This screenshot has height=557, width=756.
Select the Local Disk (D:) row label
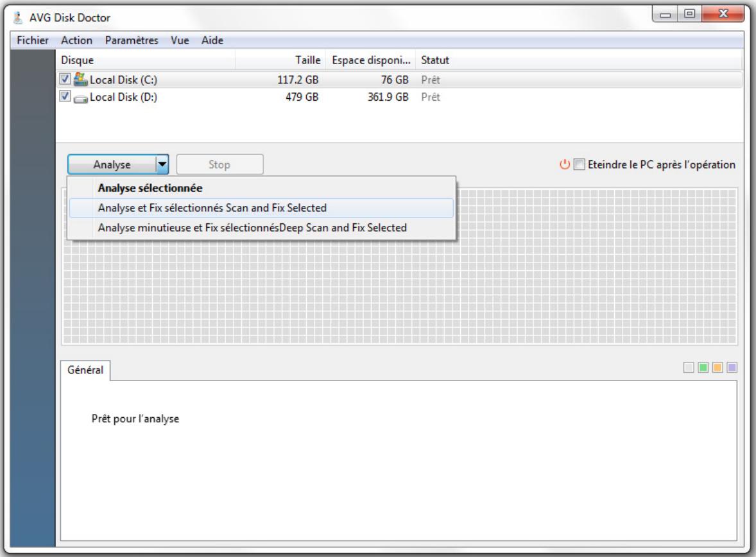coord(123,97)
